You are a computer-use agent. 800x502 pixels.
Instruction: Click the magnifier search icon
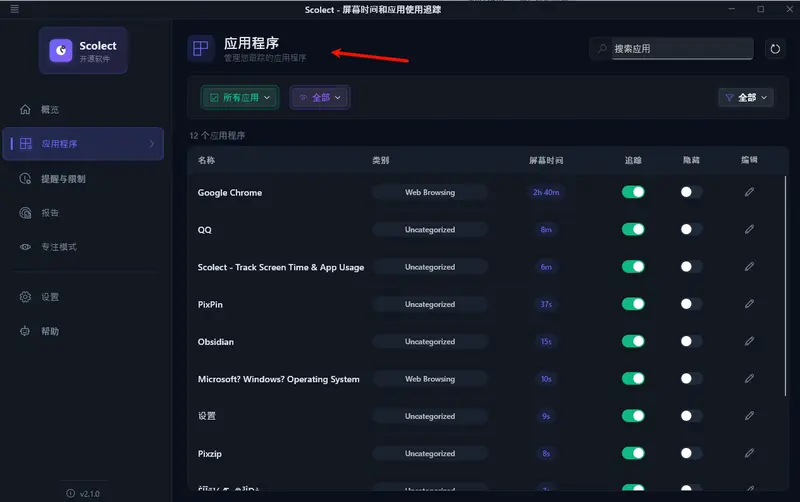(602, 49)
